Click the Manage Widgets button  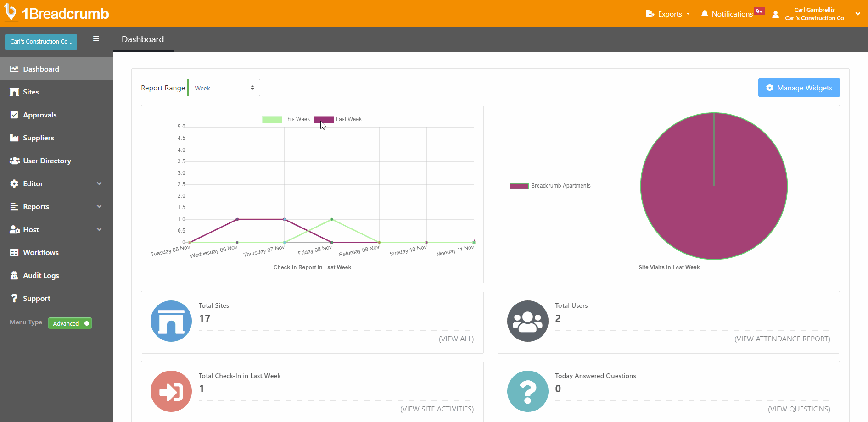coord(799,88)
